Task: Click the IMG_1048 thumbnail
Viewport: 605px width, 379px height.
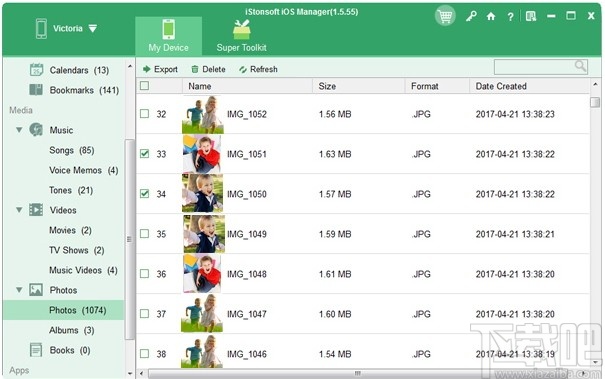Action: [203, 274]
